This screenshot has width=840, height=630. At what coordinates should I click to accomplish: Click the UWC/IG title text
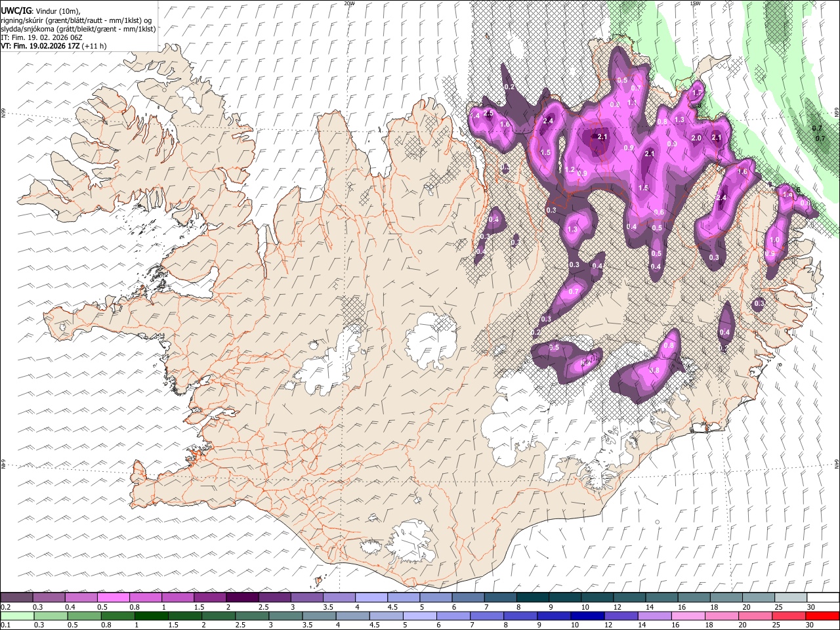click(16, 10)
